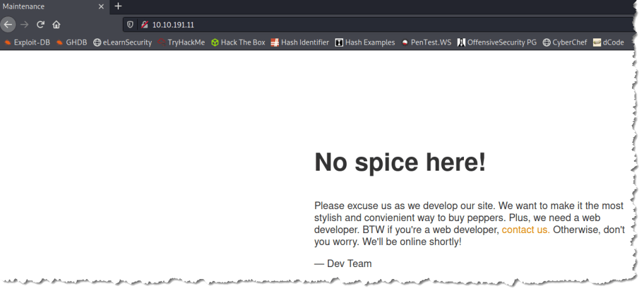Viewport: 644px width, 291px height.
Task: Reload the current page
Action: point(40,25)
